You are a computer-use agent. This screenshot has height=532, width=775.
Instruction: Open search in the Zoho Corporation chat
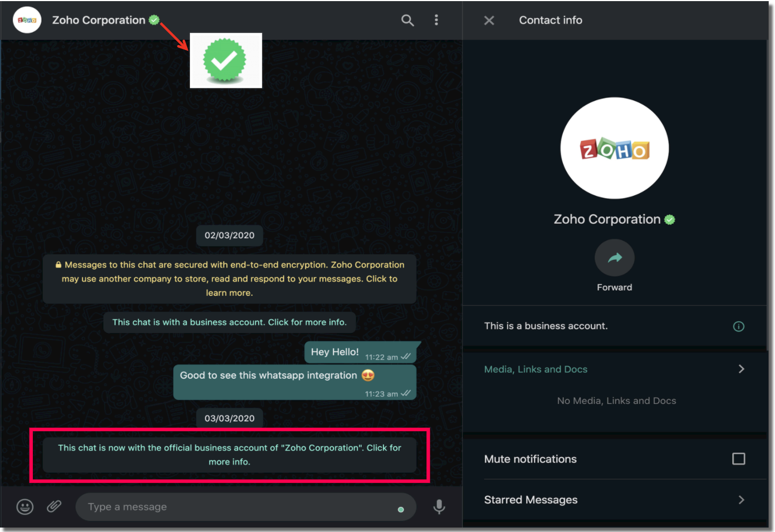pos(408,21)
